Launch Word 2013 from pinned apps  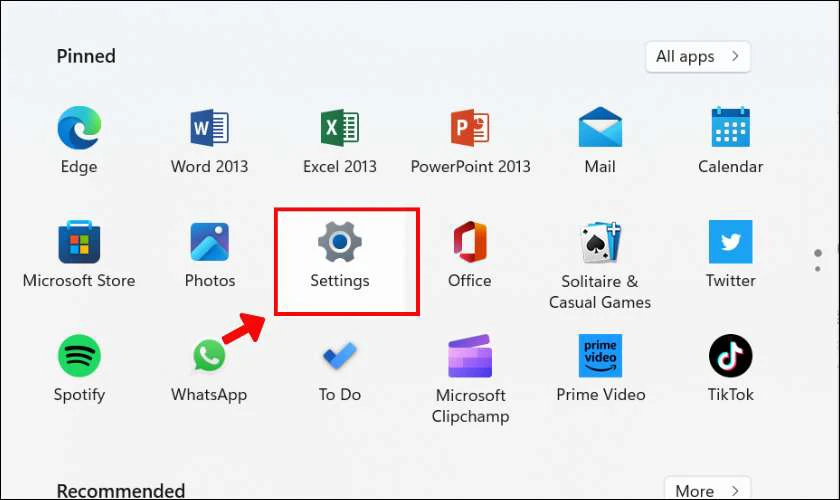pos(209,128)
